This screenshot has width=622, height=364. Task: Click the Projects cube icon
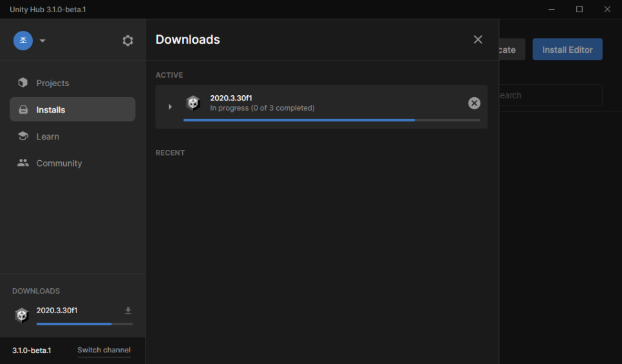[23, 82]
